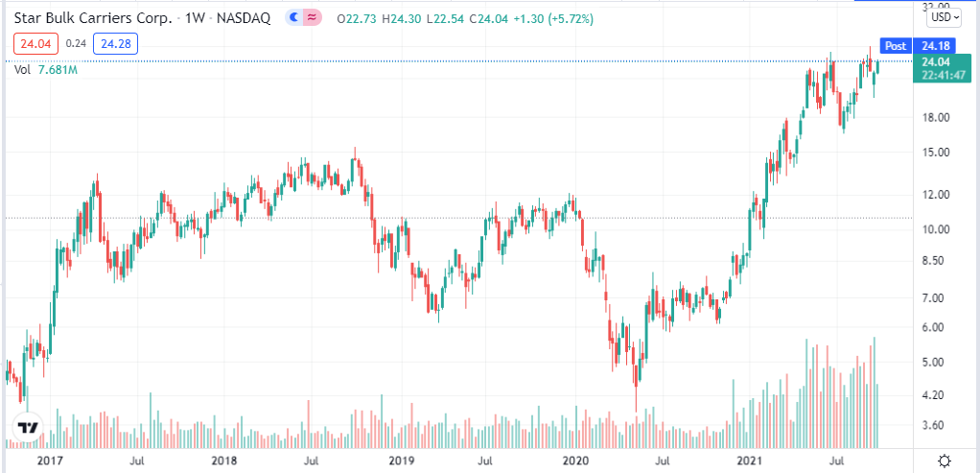Click the 0.24 spread value

(x=78, y=43)
